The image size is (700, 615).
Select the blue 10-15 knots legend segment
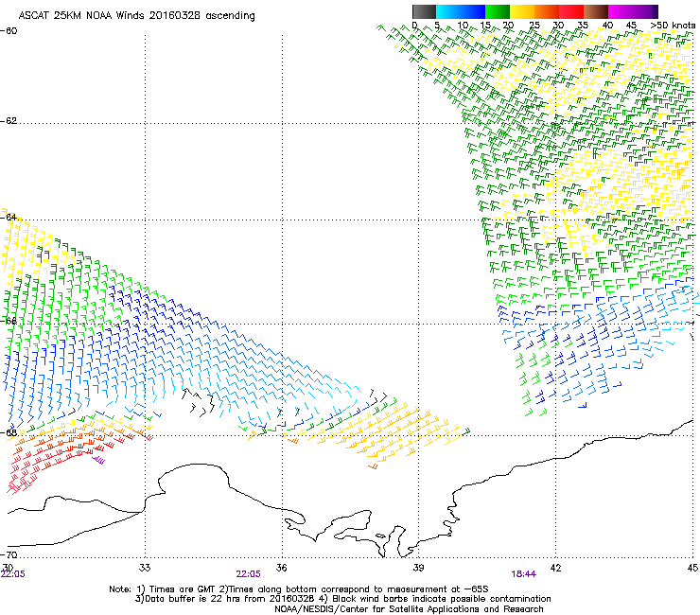pyautogui.click(x=473, y=11)
